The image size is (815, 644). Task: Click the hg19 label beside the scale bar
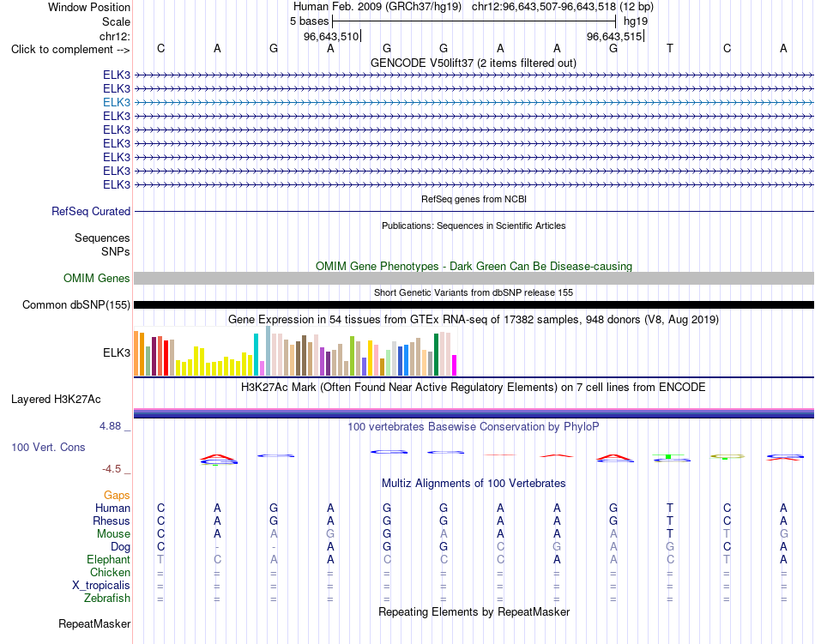[x=636, y=21]
